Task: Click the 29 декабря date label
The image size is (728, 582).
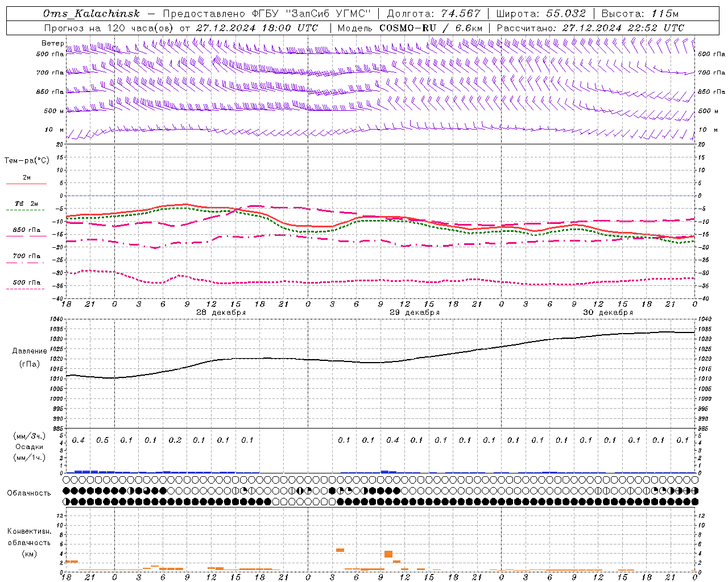Action: pos(414,313)
